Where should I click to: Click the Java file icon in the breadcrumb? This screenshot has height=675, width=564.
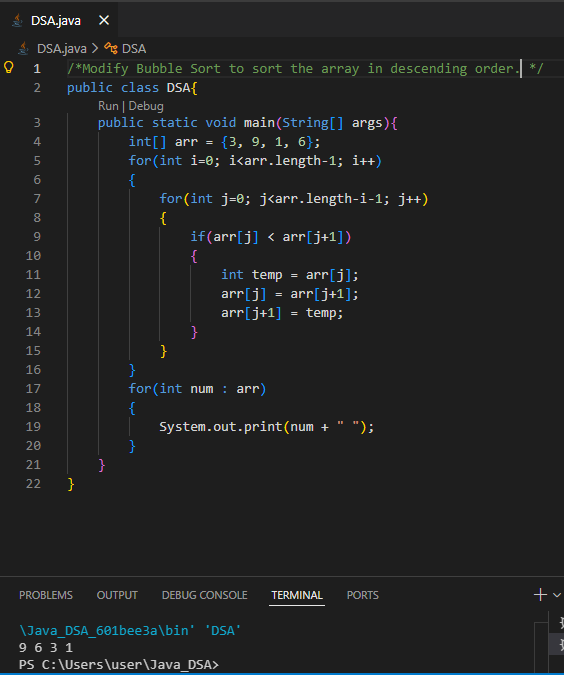point(24,49)
